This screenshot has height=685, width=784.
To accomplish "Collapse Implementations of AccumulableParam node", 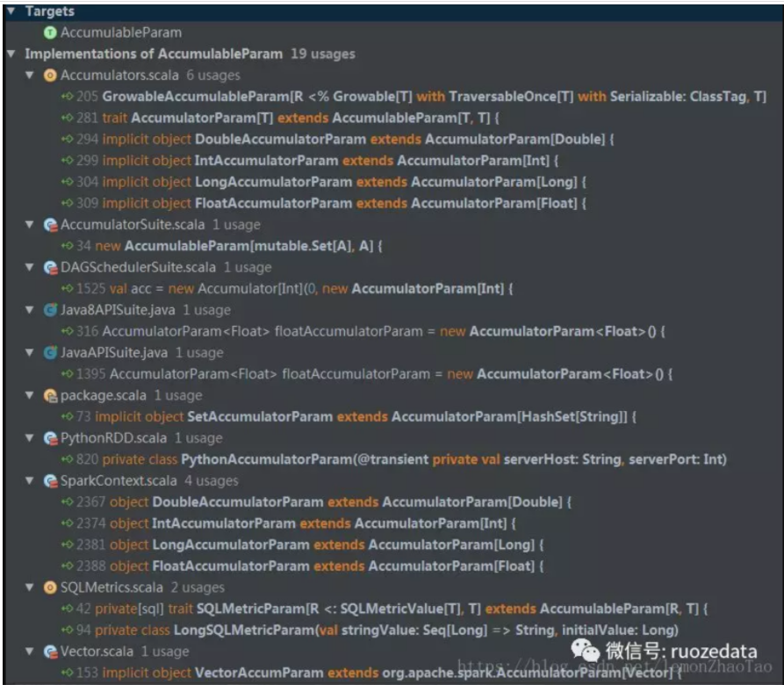I will pos(11,54).
